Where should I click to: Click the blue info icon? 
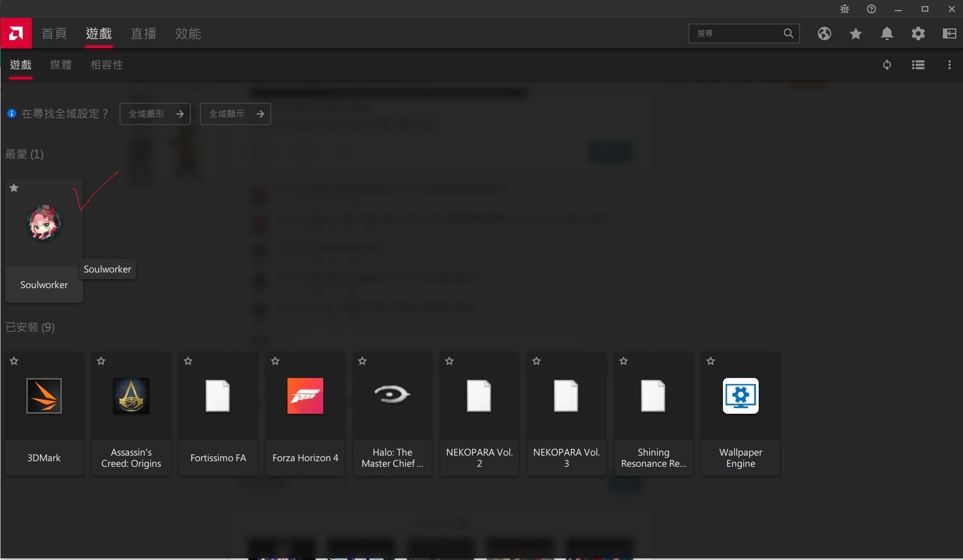pyautogui.click(x=12, y=113)
